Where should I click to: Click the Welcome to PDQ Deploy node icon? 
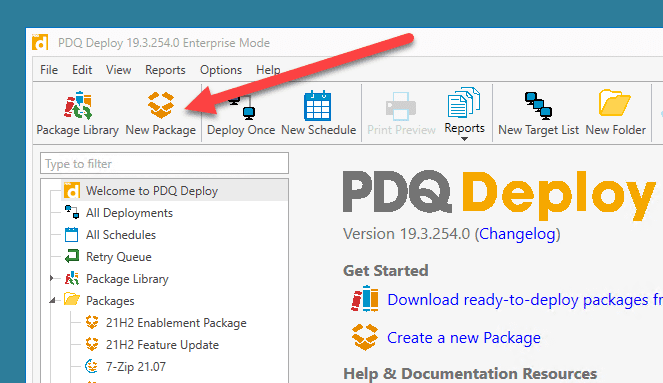[x=72, y=191]
